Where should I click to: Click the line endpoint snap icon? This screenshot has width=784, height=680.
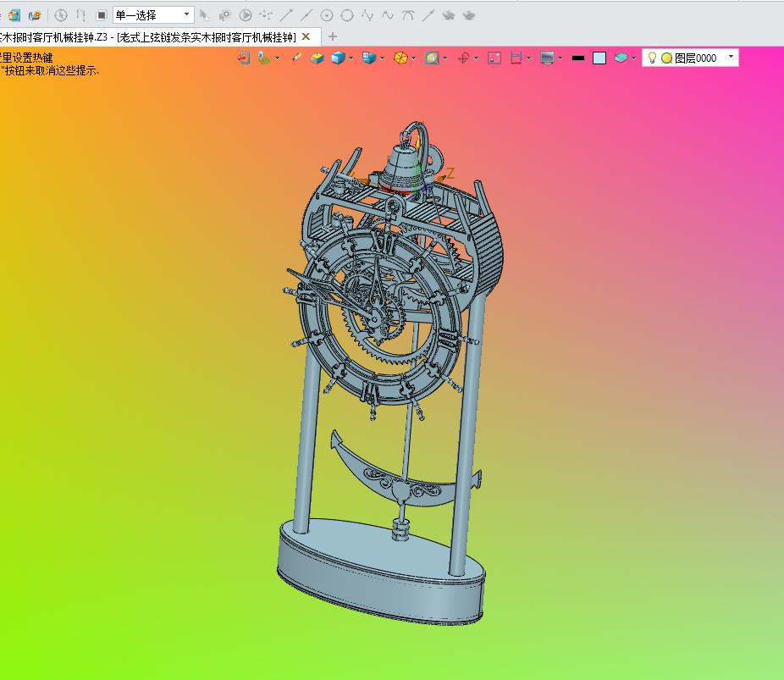286,15
